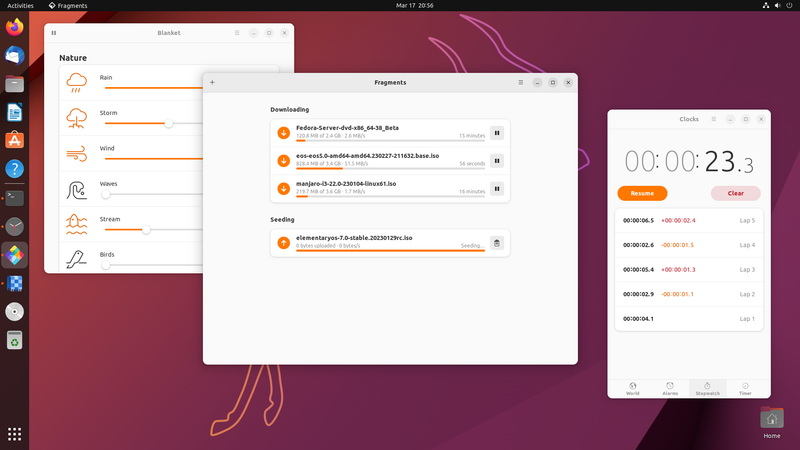
Task: Remove the elementaryos seeding torrent
Action: click(497, 243)
